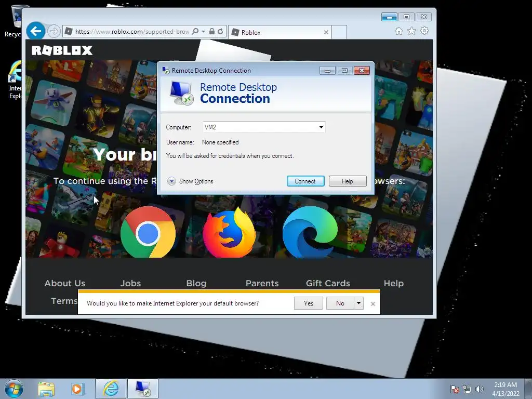Maximize the Internet Explorer window

(406, 17)
